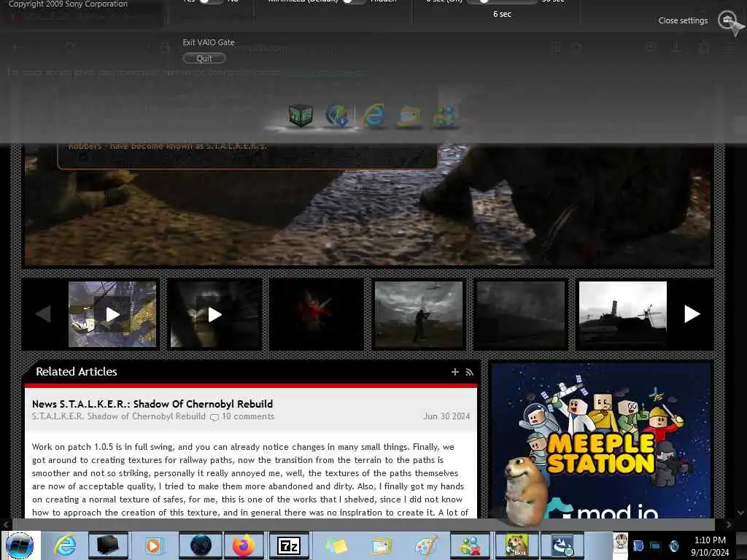Screen dimensions: 747x560
Task: Open the mail envelope app on the taskbar
Action: coord(382,545)
